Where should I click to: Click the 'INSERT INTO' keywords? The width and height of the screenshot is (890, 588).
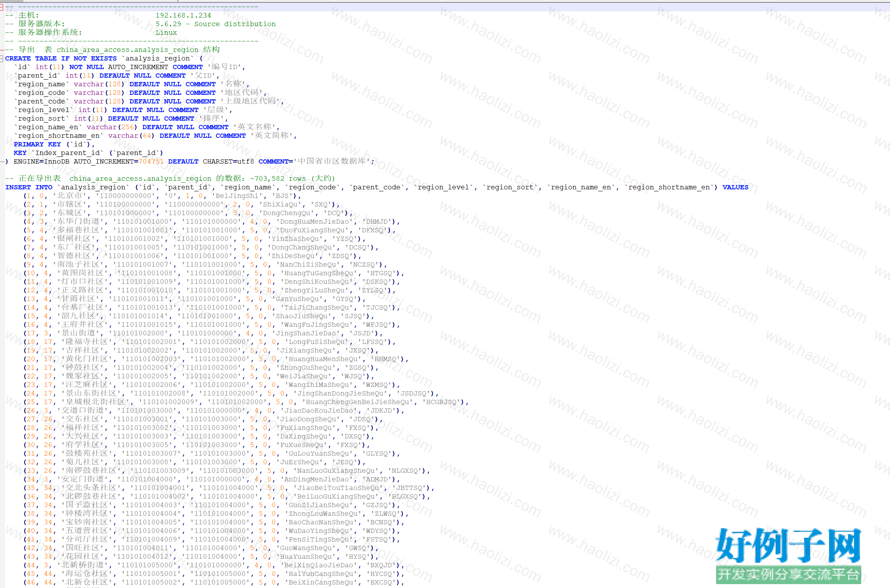(x=29, y=187)
